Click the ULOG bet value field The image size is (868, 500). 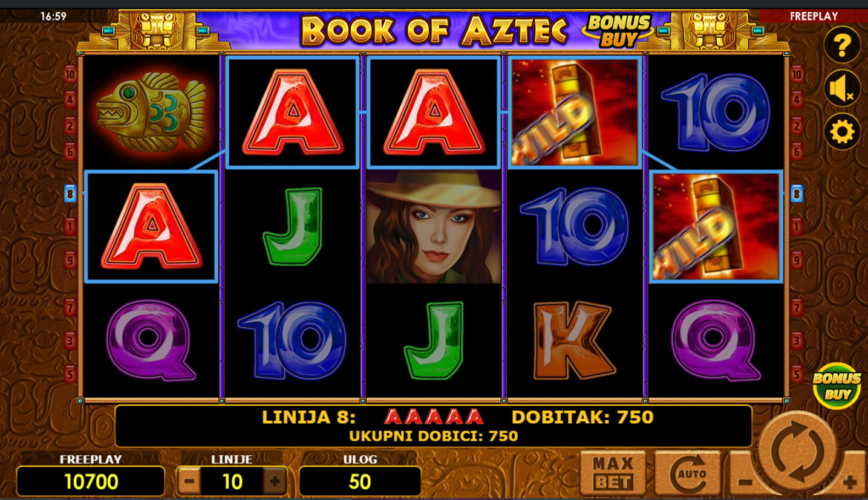click(x=360, y=482)
